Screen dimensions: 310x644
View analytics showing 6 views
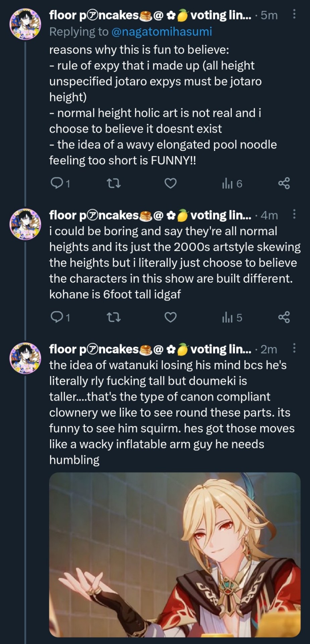tap(232, 183)
